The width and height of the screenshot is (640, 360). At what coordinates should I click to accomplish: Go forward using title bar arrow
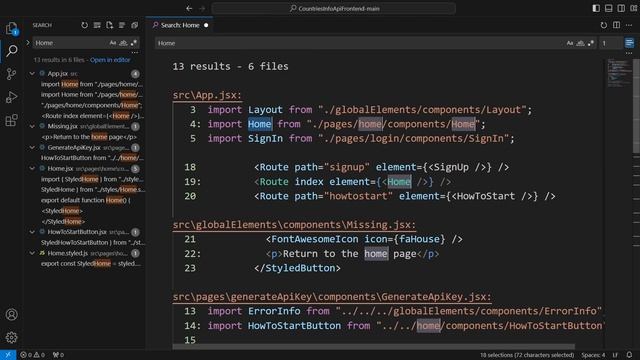click(202, 8)
